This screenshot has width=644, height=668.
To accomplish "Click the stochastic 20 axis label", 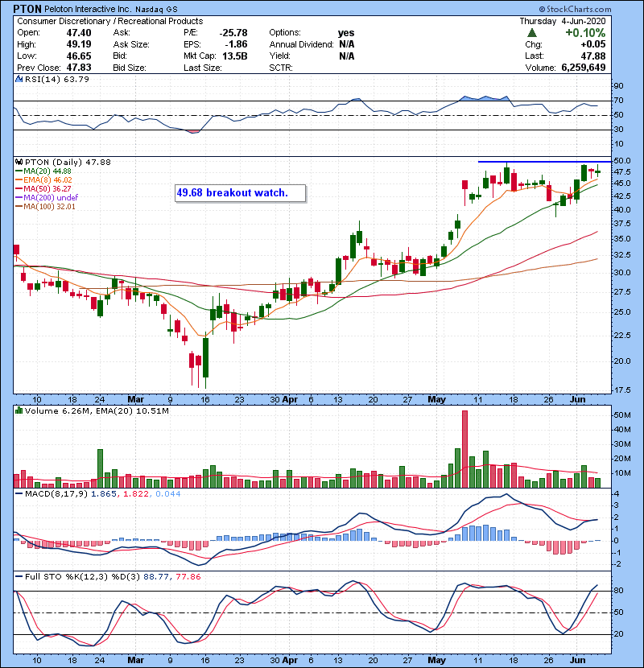I will [x=618, y=634].
